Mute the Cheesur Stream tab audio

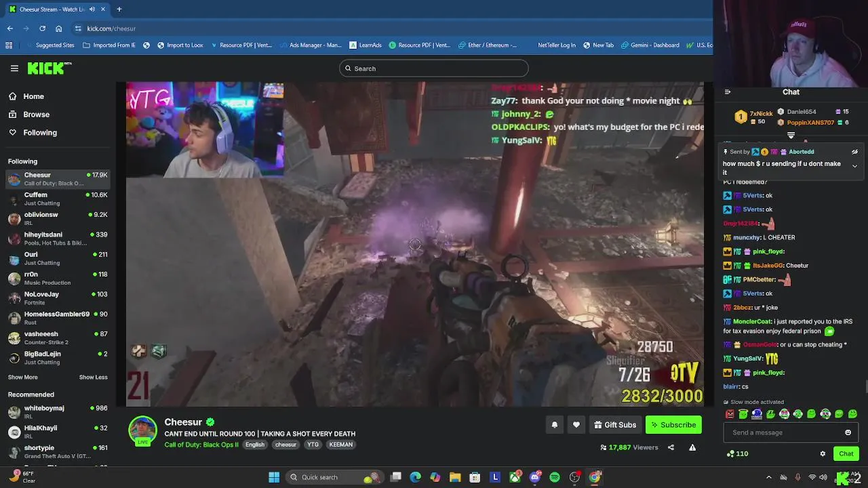click(x=92, y=9)
